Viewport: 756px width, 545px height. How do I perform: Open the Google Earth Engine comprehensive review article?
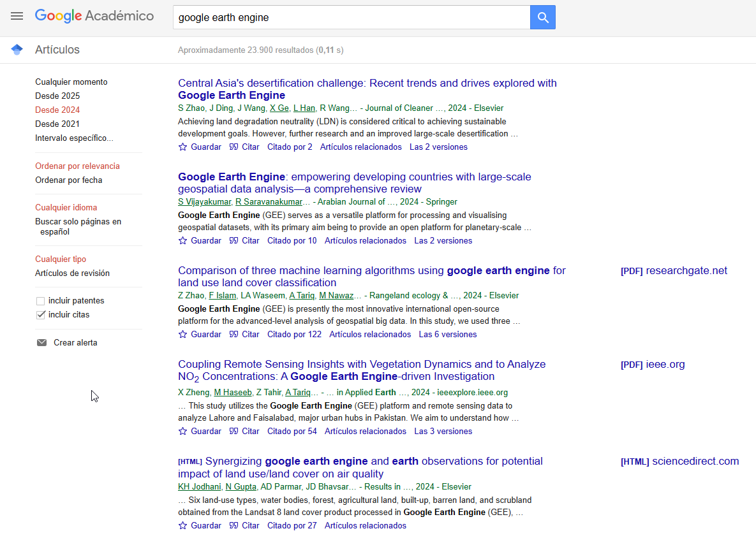pyautogui.click(x=354, y=183)
